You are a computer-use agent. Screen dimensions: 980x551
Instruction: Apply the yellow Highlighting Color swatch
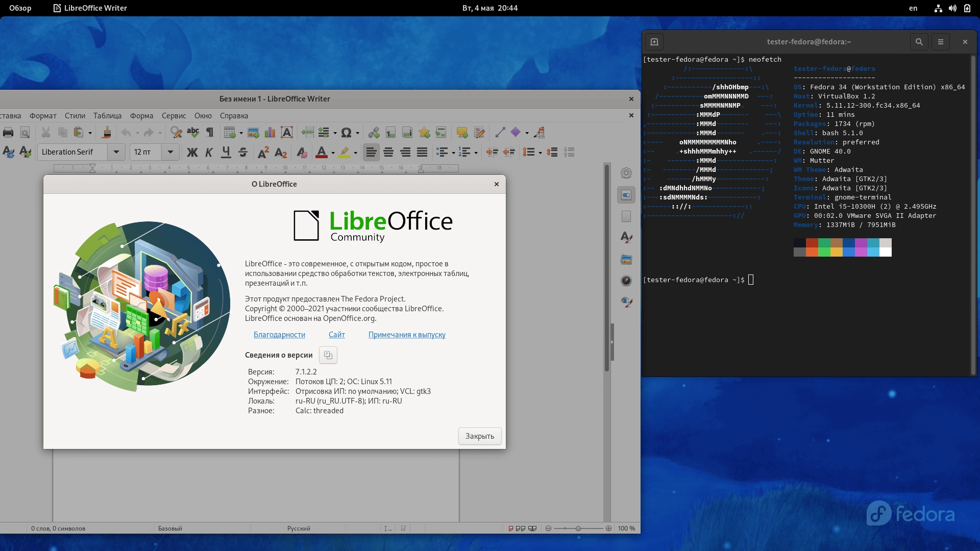345,152
